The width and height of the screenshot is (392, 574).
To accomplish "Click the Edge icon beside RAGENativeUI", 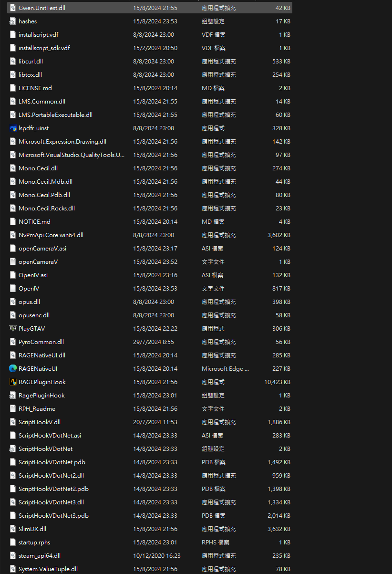I will click(13, 369).
